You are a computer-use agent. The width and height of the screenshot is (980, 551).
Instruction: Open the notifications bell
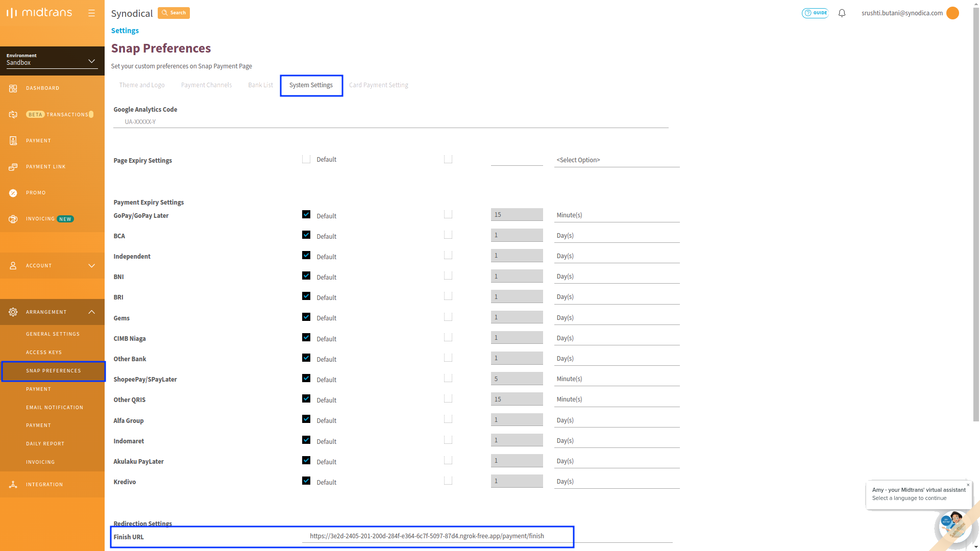[842, 13]
